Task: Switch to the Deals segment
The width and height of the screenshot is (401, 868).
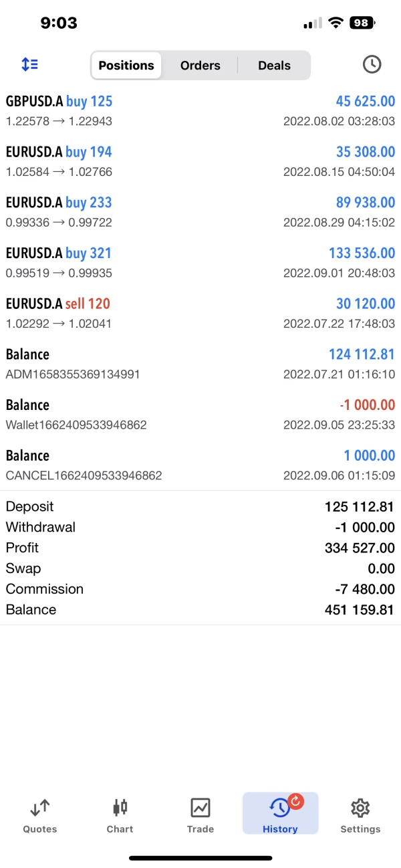Action: coord(274,66)
